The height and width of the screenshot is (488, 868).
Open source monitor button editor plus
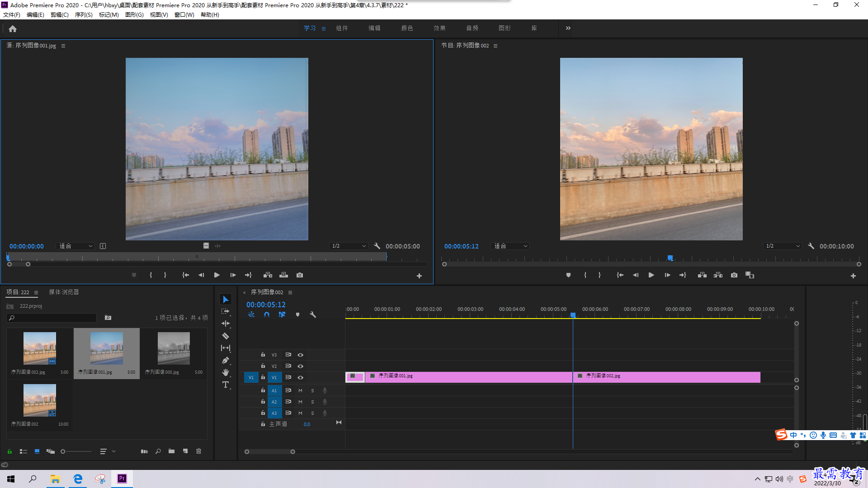(419, 276)
